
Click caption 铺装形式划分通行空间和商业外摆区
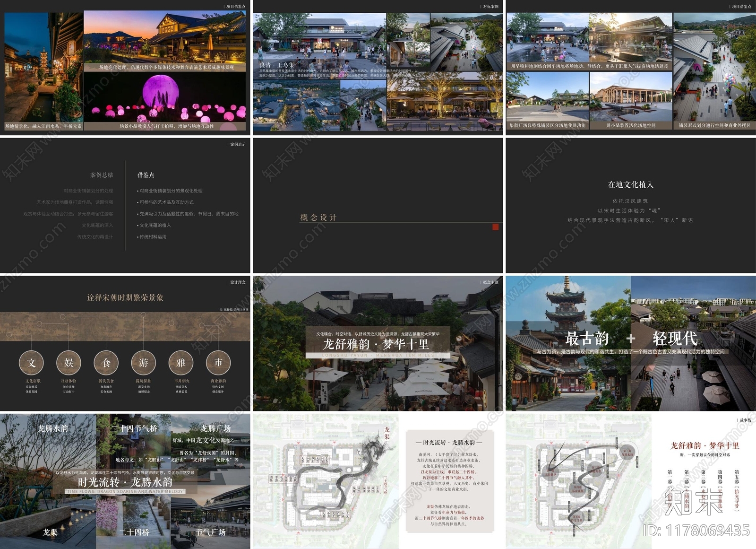tap(714, 125)
